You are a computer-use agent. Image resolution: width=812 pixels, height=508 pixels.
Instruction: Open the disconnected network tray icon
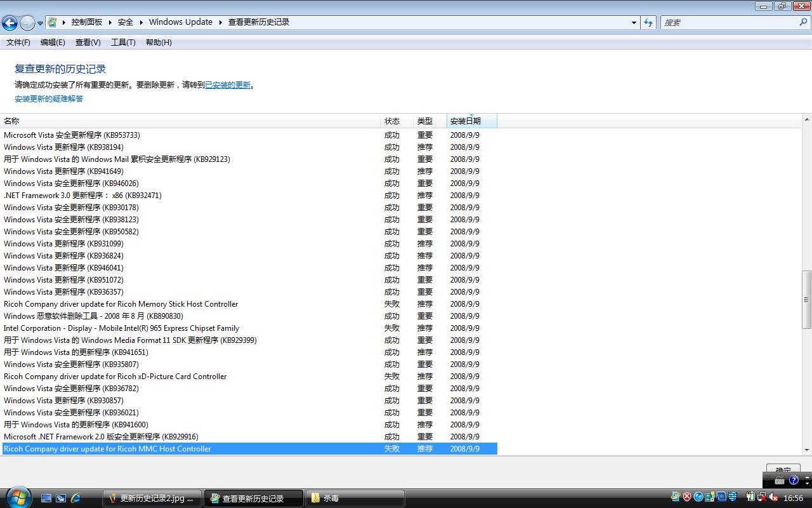point(762,497)
